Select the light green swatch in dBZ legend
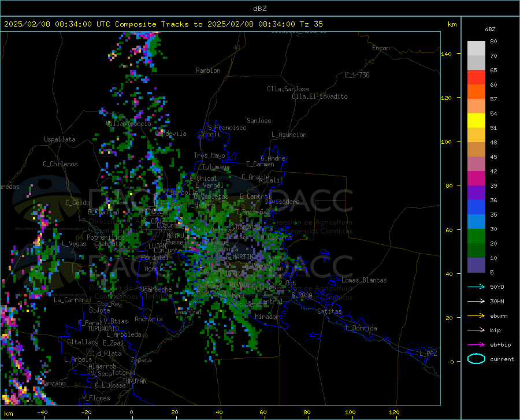 click(x=476, y=236)
